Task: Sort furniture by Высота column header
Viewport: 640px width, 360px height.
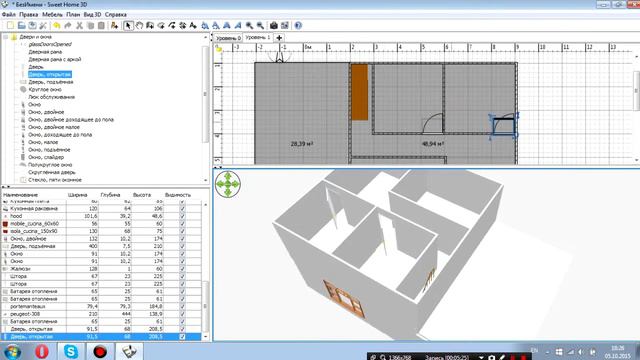Action: click(147, 195)
